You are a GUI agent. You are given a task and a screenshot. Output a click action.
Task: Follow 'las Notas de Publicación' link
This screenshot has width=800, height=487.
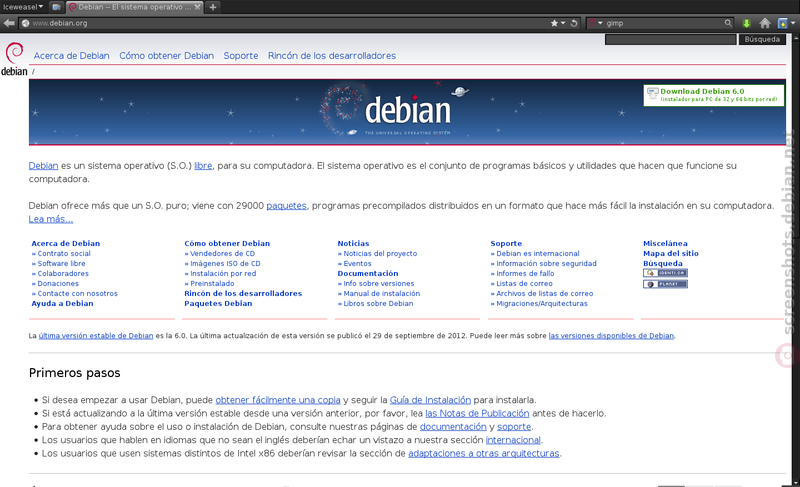coord(477,413)
